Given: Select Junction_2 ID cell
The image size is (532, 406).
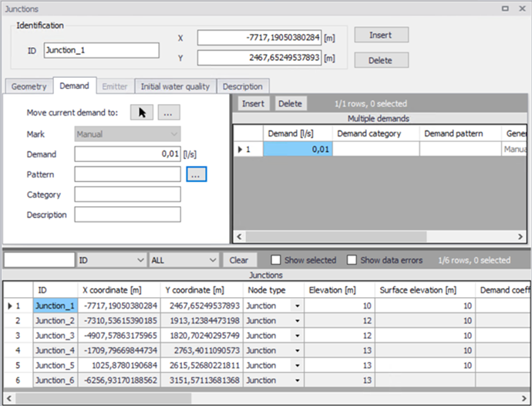Looking at the screenshot, I should pos(56,321).
